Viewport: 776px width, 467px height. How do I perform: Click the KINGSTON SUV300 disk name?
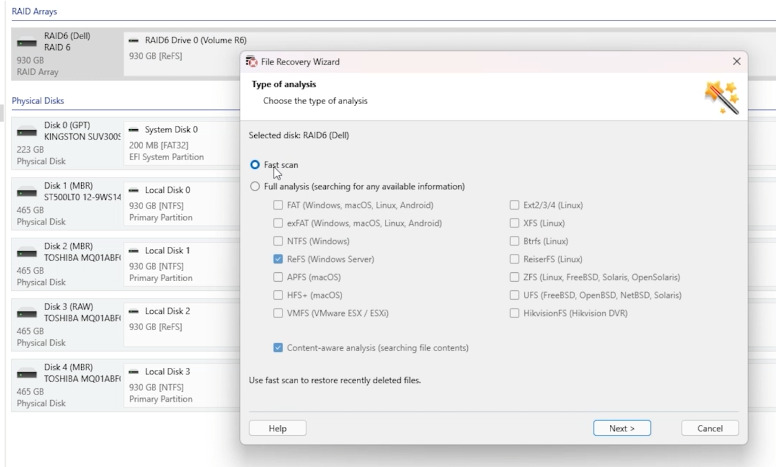click(x=82, y=137)
